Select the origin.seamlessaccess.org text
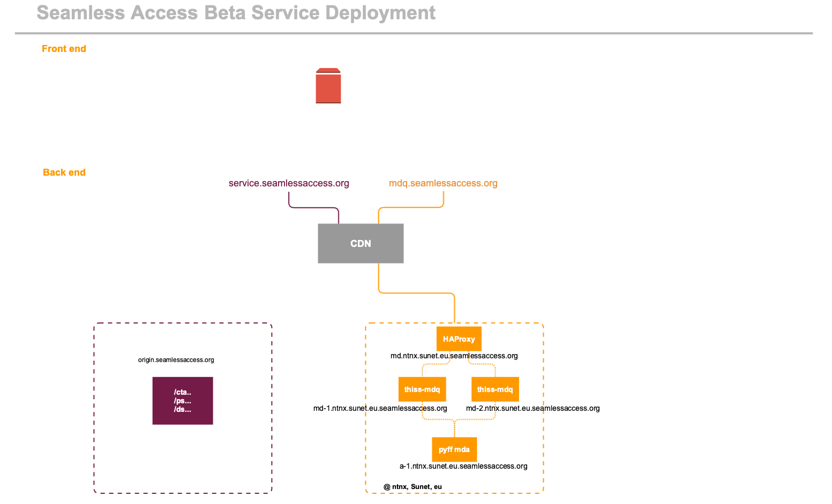The height and width of the screenshot is (504, 832). click(176, 360)
